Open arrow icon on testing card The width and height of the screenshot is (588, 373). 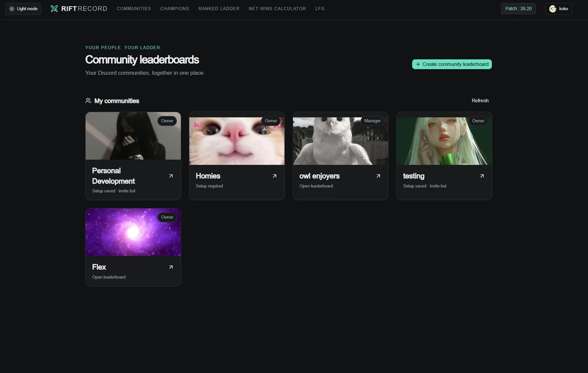[482, 176]
